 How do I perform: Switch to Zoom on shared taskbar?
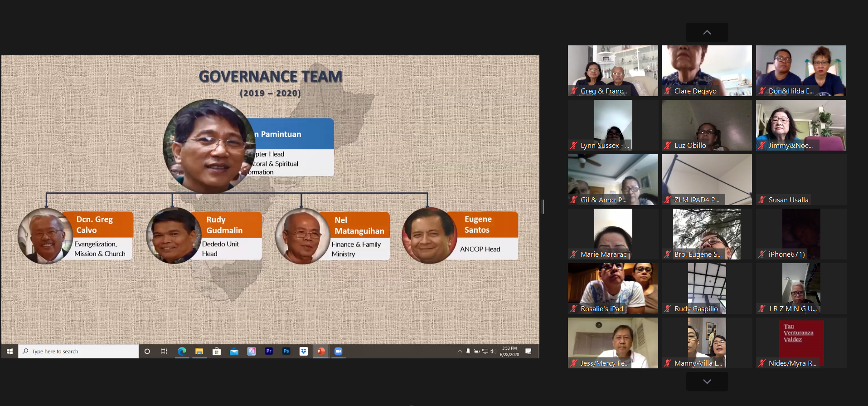click(338, 352)
